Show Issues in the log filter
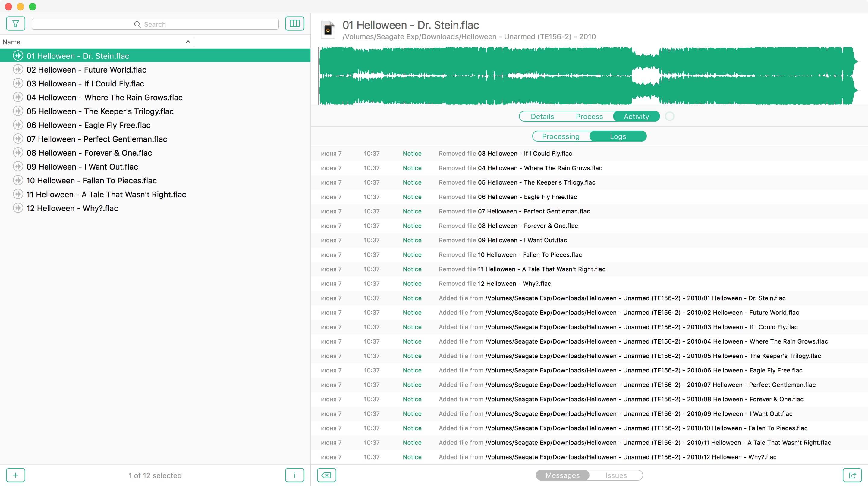 pos(616,475)
